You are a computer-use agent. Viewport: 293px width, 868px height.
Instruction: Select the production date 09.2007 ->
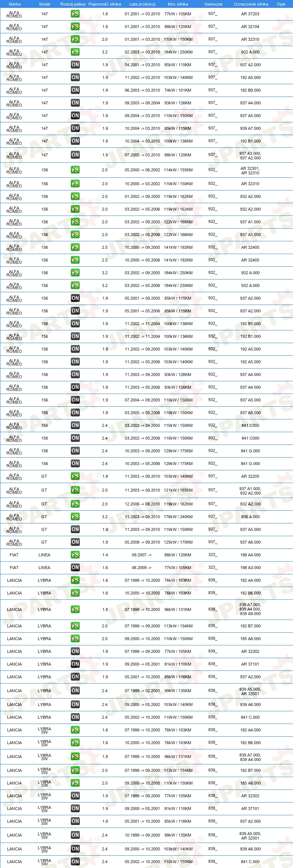tap(142, 555)
